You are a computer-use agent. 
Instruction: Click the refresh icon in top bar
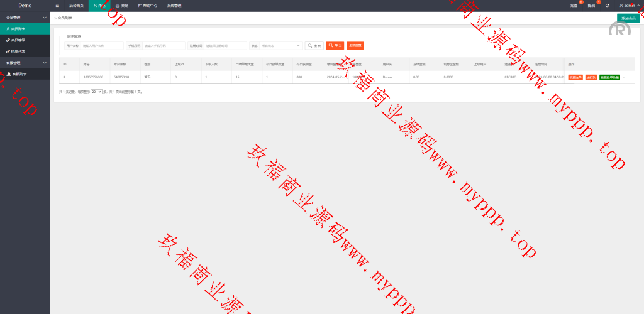607,5
